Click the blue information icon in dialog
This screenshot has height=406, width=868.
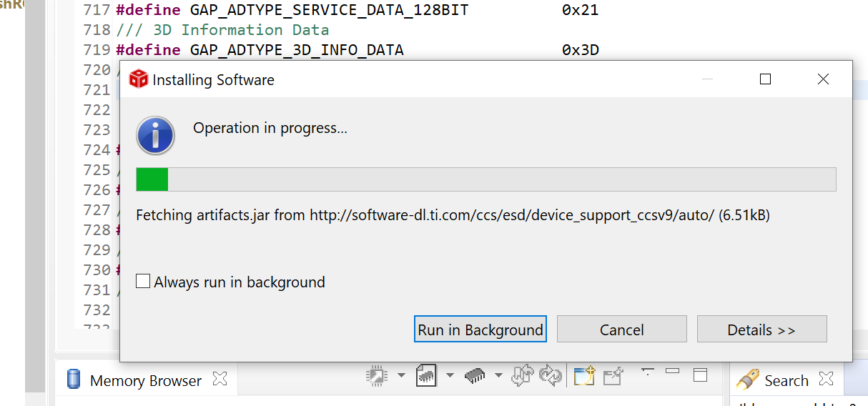pos(156,135)
